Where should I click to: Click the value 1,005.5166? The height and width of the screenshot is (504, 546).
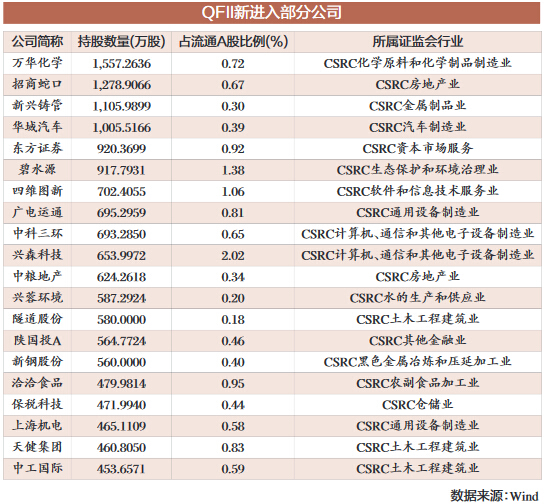pyautogui.click(x=121, y=127)
